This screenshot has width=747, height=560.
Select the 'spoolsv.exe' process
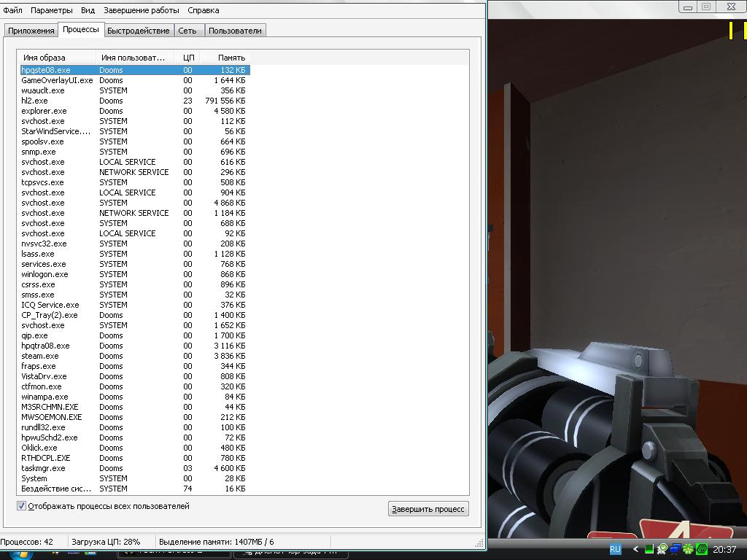[135, 141]
